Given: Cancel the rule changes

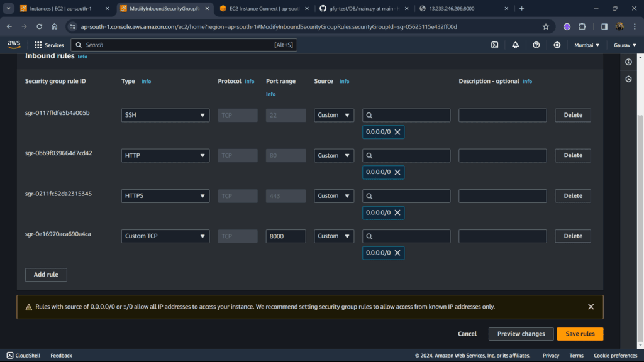Looking at the screenshot, I should click(467, 334).
